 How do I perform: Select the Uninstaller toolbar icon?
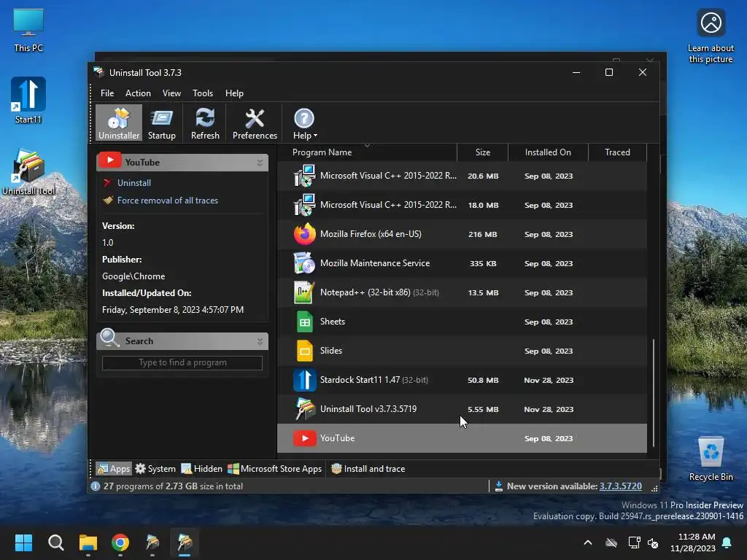click(x=119, y=122)
